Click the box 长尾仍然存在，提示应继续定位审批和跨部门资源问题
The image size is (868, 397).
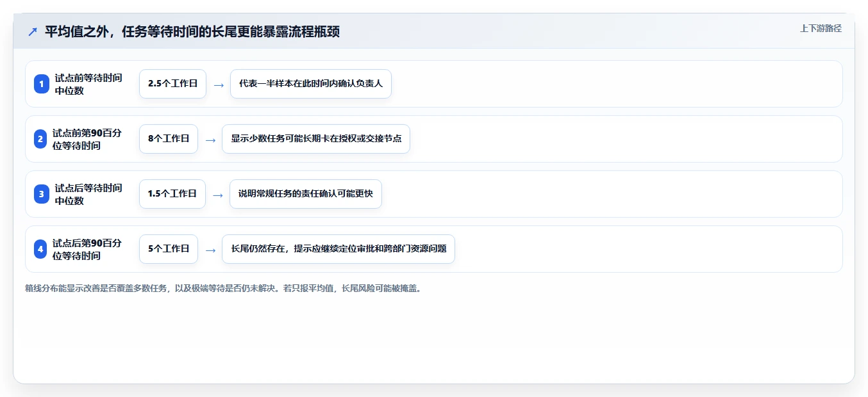pos(338,249)
